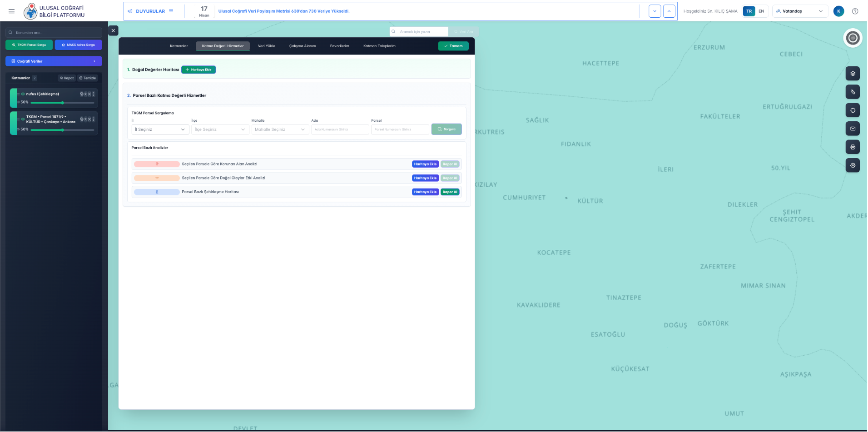Move TKGM Parsel layer up
Viewport: 868px width, 432px height.
pyautogui.click(x=85, y=119)
